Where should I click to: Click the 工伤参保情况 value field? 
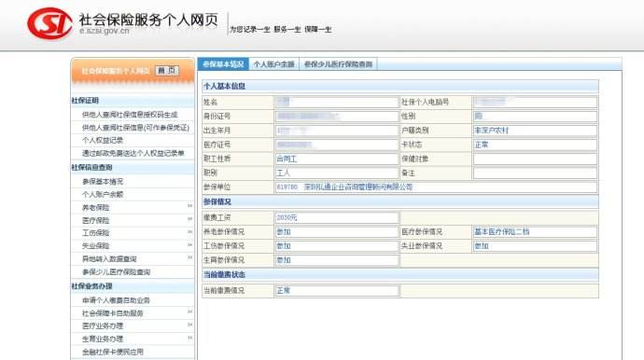336,246
